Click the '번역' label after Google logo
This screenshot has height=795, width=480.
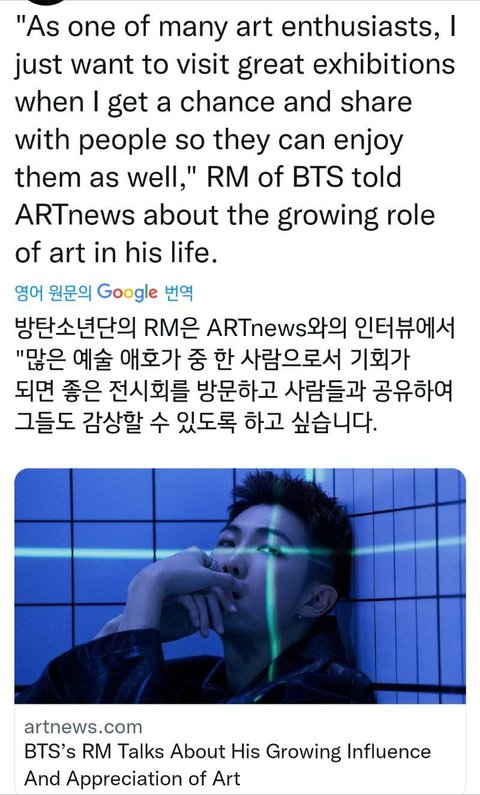176,293
